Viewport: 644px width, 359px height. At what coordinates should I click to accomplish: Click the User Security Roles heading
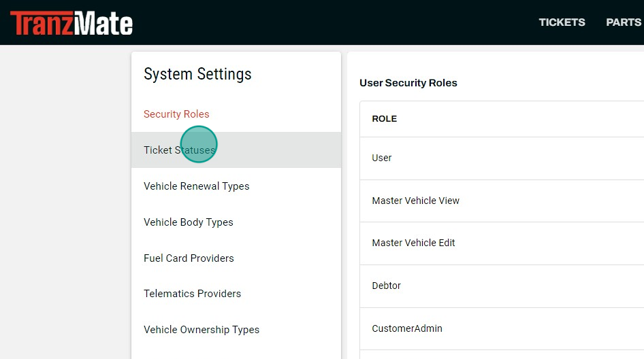(x=408, y=83)
